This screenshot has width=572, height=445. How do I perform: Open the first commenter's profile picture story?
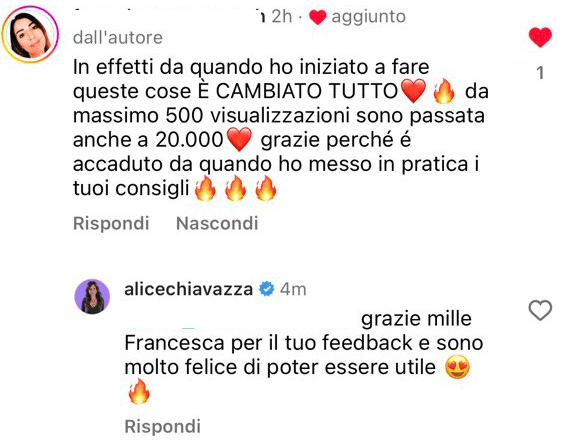pyautogui.click(x=30, y=34)
